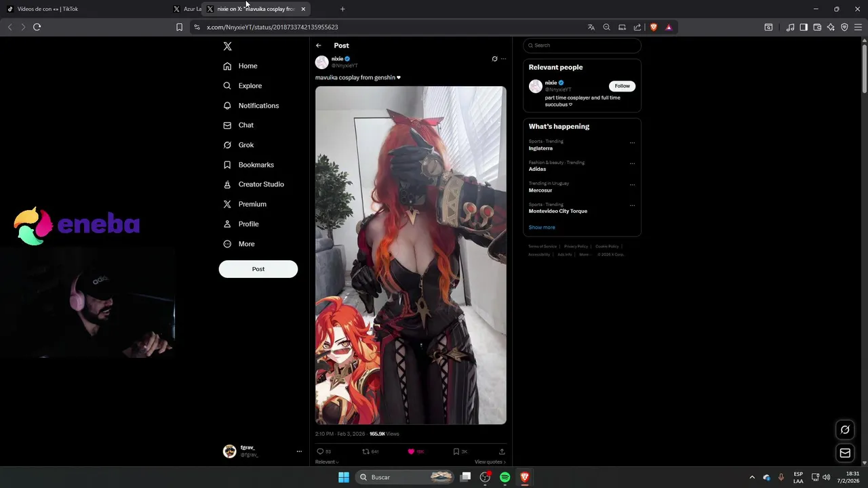Go to Profile in the sidebar
The height and width of the screenshot is (488, 868).
[241, 224]
